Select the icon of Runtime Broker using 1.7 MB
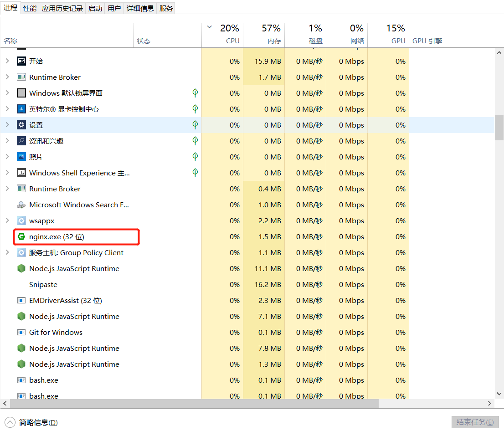This screenshot has height=436, width=504. point(21,77)
